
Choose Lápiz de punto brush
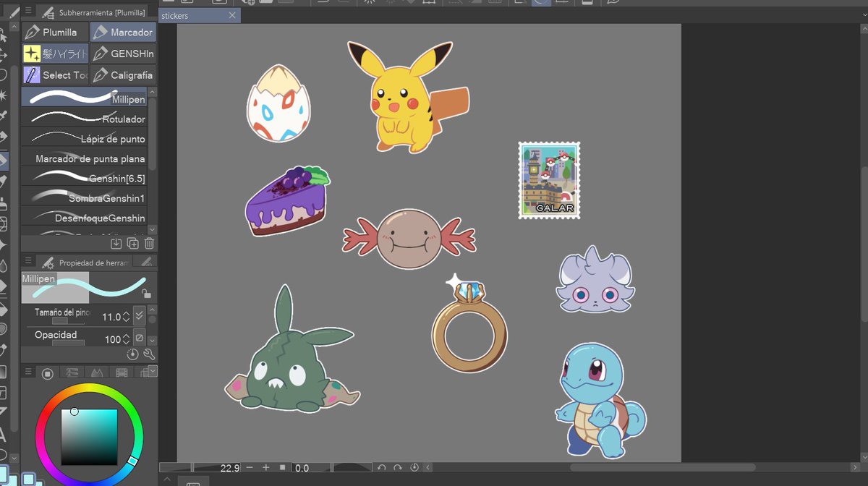(x=84, y=136)
